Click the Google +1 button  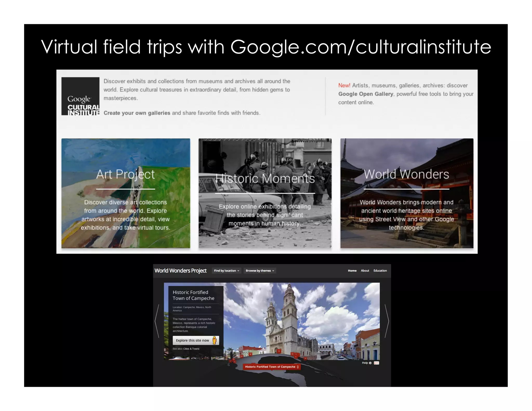click(x=376, y=363)
